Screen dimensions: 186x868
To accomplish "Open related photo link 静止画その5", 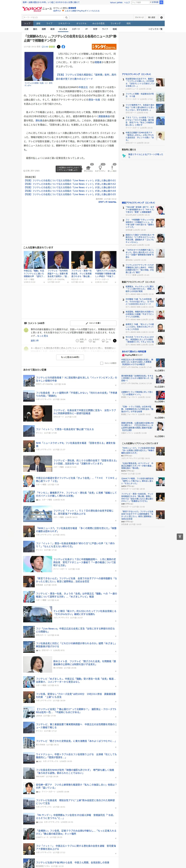I will point(70,194).
